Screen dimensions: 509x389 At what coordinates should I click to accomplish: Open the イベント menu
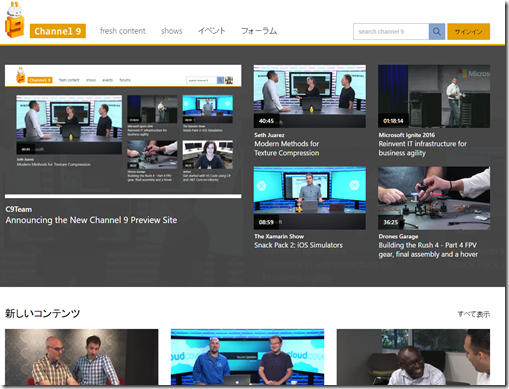tap(212, 31)
